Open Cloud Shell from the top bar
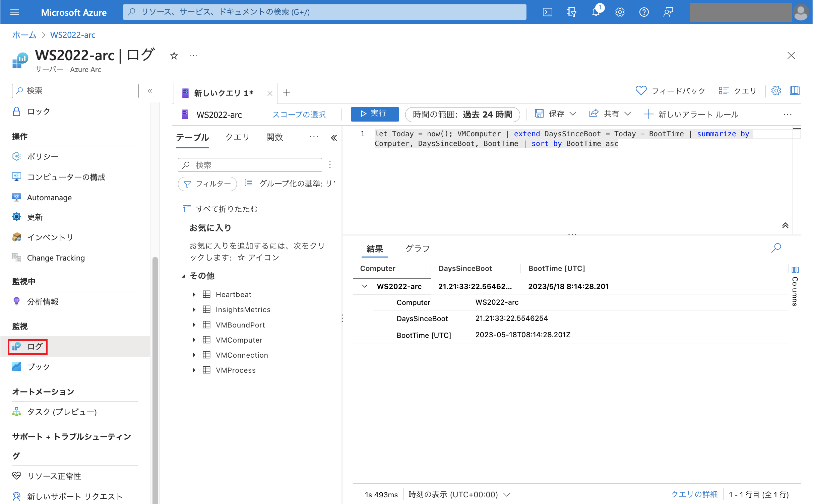Screen dimensions: 813x504 (547, 12)
